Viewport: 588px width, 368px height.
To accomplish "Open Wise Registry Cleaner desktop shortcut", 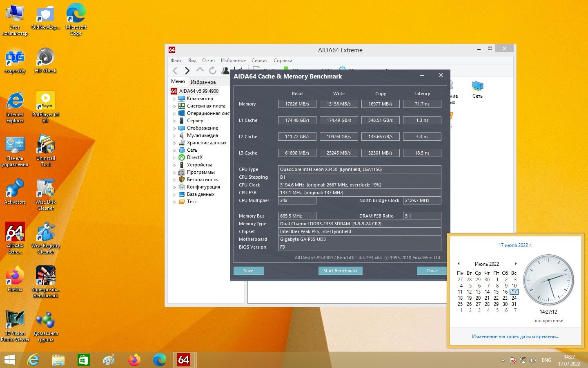I will click(x=46, y=238).
